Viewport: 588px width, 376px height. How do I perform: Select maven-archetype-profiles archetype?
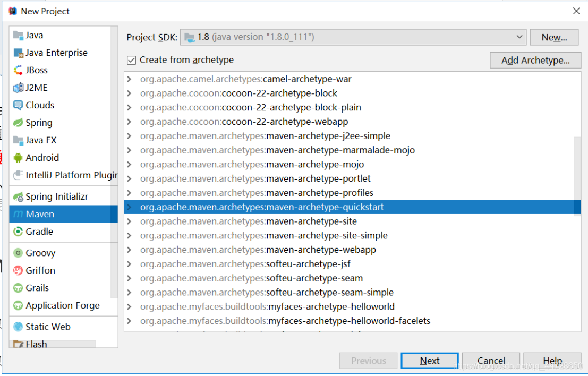tap(353, 193)
